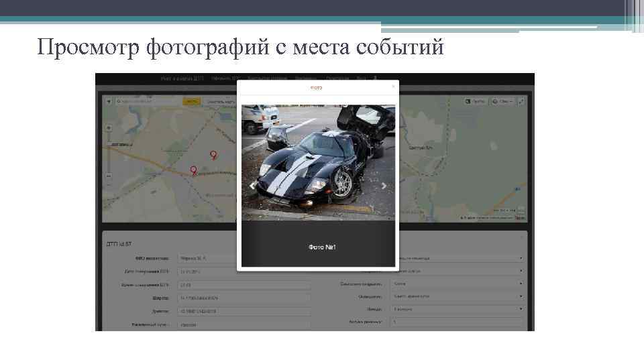Focus the Дата совершения ДТП field
This screenshot has height=362, width=644.
pos(207,271)
